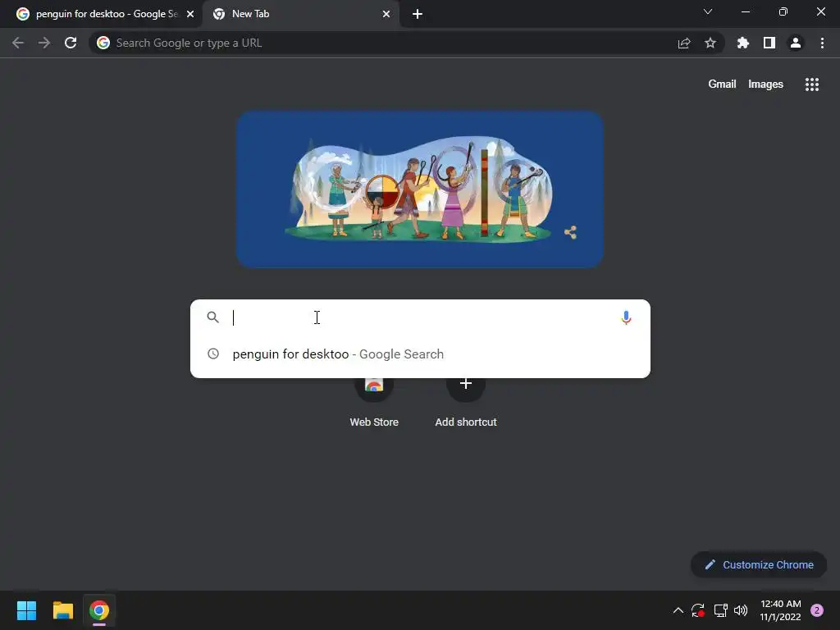Bookmark this tab with the star icon
The width and height of the screenshot is (840, 630).
click(x=710, y=43)
